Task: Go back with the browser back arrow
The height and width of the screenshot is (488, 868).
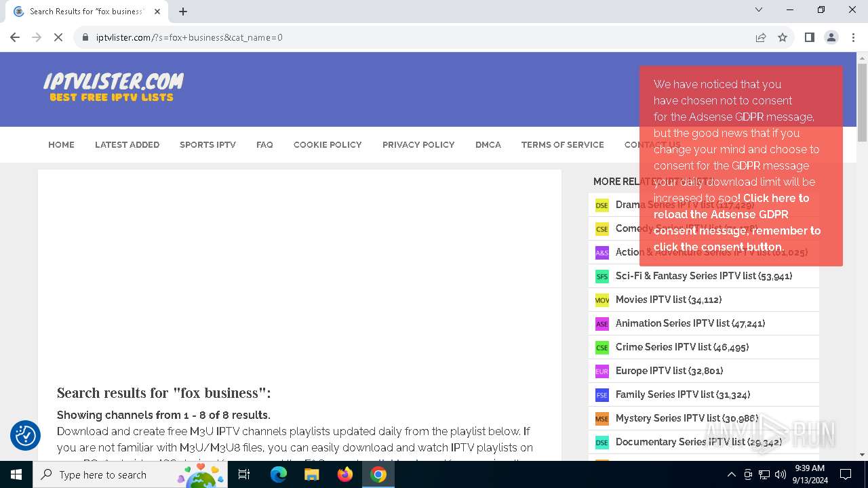Action: [x=15, y=37]
